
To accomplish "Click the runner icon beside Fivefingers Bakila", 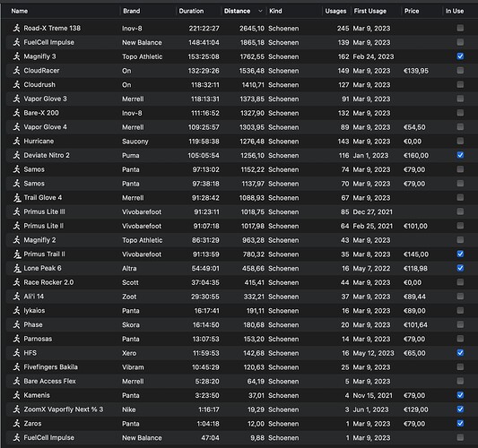I will 16,367.
